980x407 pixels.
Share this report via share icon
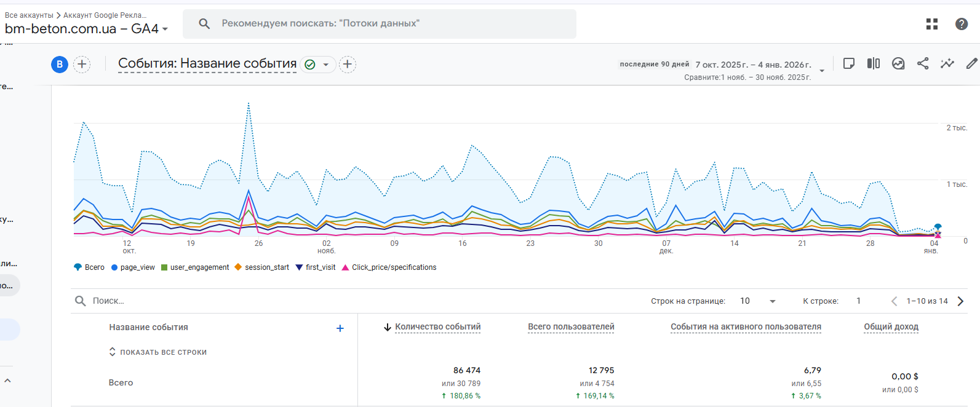pyautogui.click(x=923, y=63)
